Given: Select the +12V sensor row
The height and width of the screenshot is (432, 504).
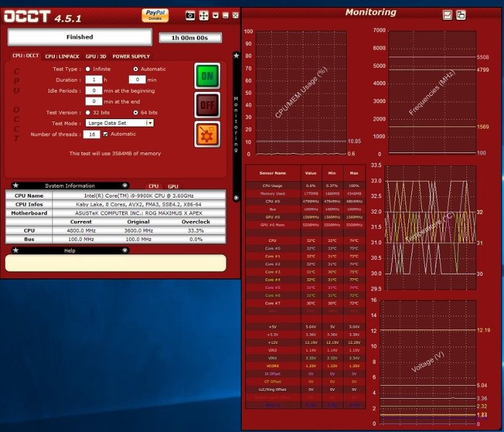Looking at the screenshot, I should click(x=305, y=343).
